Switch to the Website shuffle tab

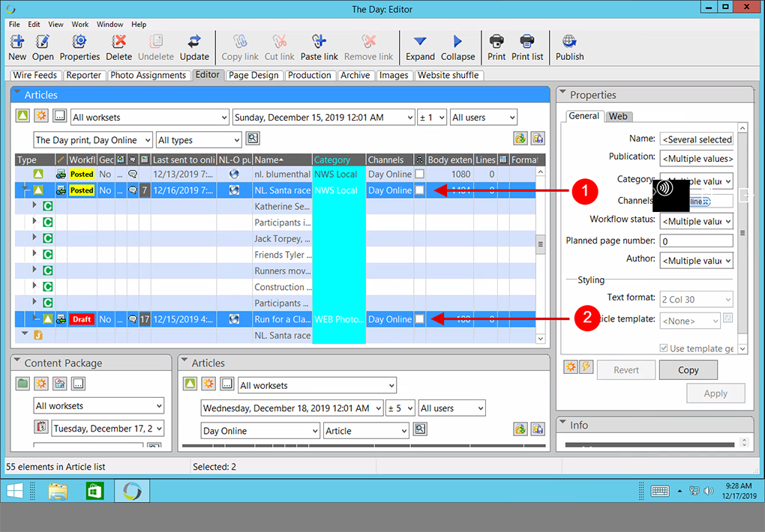[448, 75]
